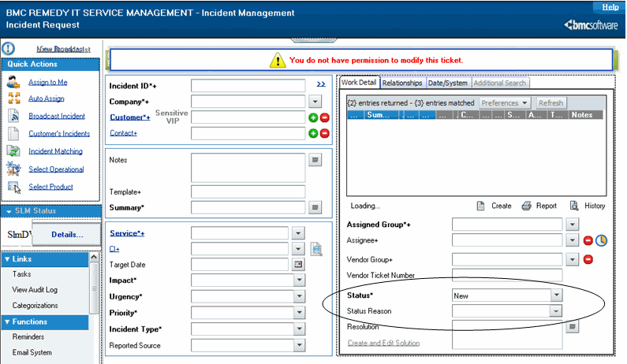Click the Links panel scroll-up arrow
627x364 pixels.
[94, 257]
